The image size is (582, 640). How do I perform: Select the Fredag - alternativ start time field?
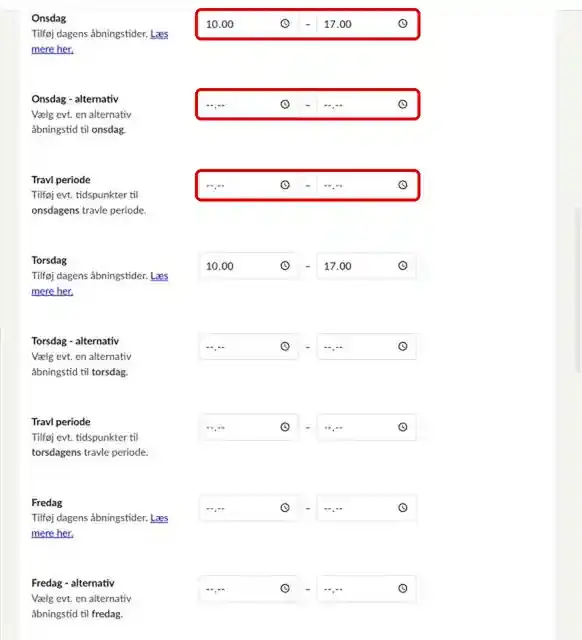(x=248, y=589)
